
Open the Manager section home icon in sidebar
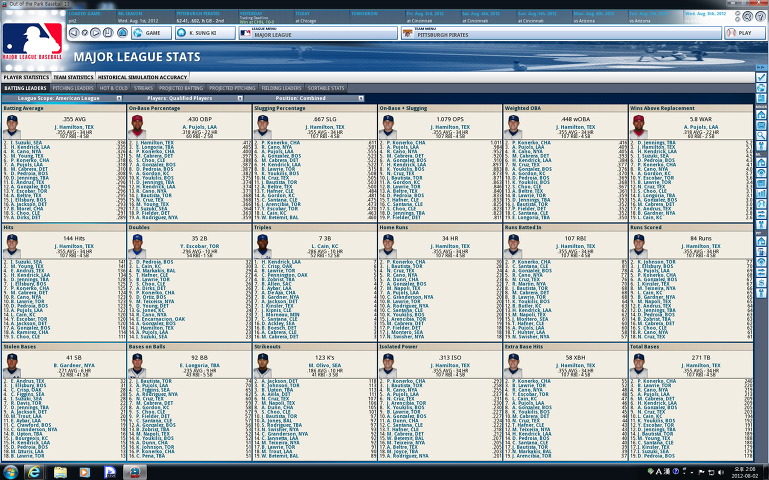tap(761, 115)
